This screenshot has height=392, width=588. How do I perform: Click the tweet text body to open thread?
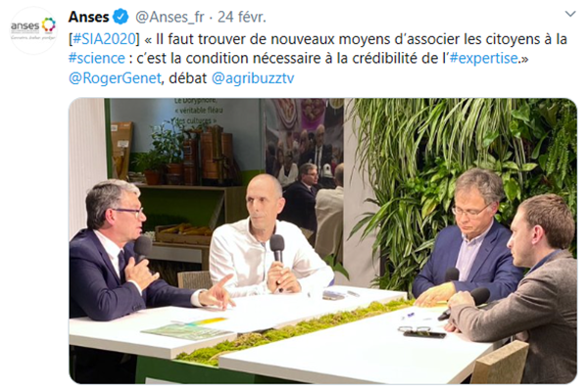click(318, 59)
